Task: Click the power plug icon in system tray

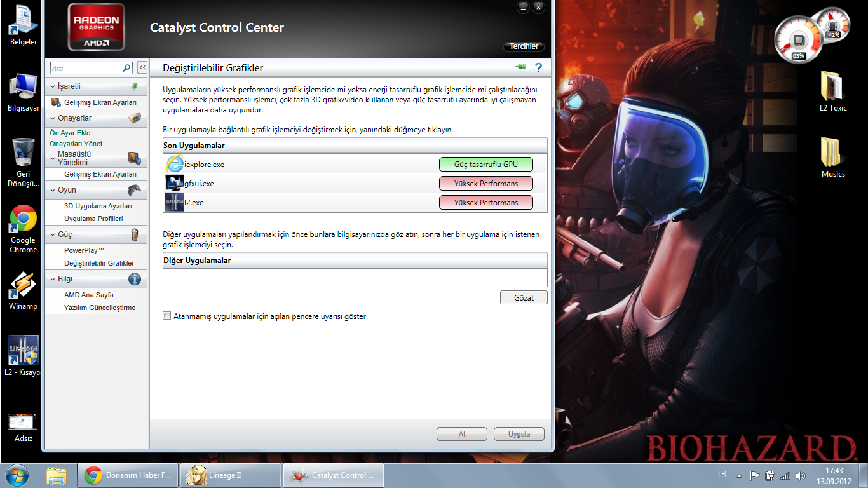Action: [770, 475]
